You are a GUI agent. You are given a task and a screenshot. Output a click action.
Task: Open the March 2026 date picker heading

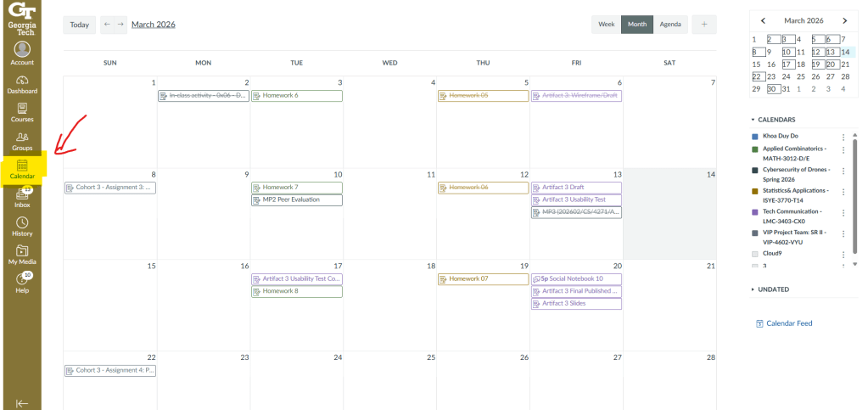coord(154,25)
